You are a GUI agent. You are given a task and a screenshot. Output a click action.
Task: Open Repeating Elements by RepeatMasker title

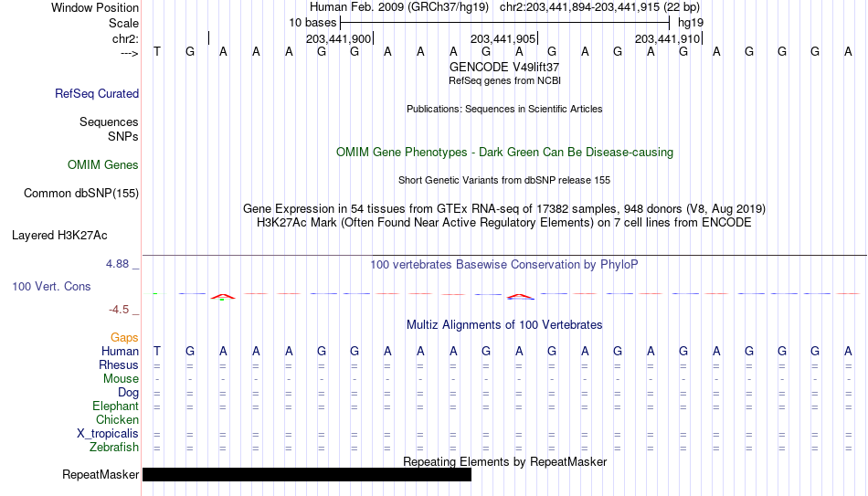pyautogui.click(x=504, y=461)
